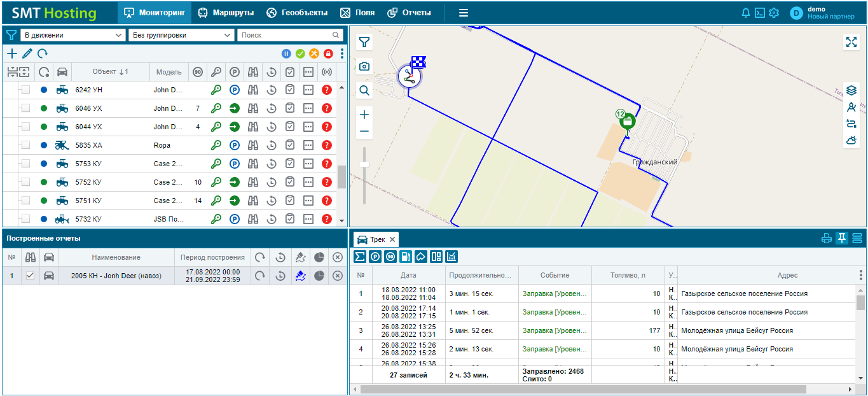Tick the checkbox for 5752 КУ
The image size is (868, 396).
point(25,182)
